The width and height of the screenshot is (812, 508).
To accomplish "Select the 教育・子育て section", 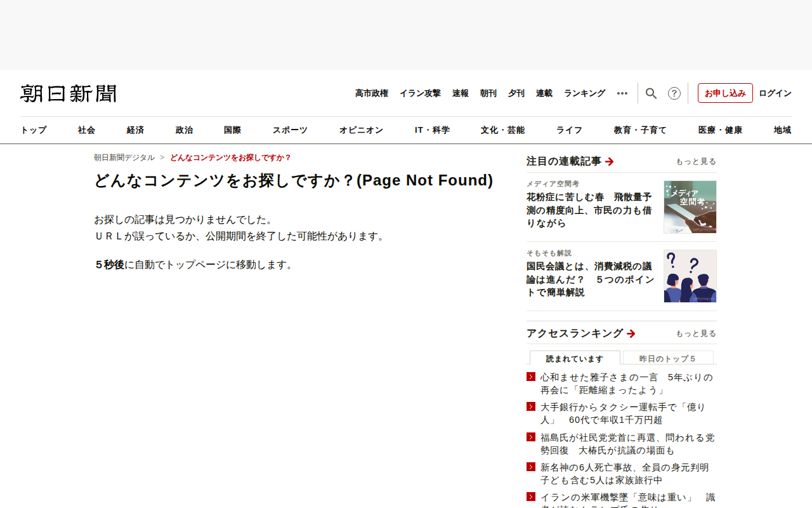I will [640, 130].
